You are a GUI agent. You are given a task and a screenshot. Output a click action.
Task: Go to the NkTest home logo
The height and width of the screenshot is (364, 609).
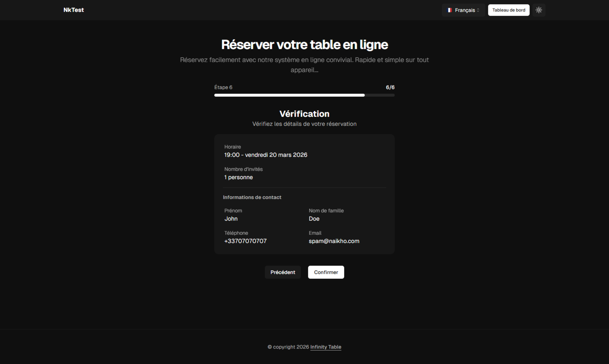coord(74,10)
